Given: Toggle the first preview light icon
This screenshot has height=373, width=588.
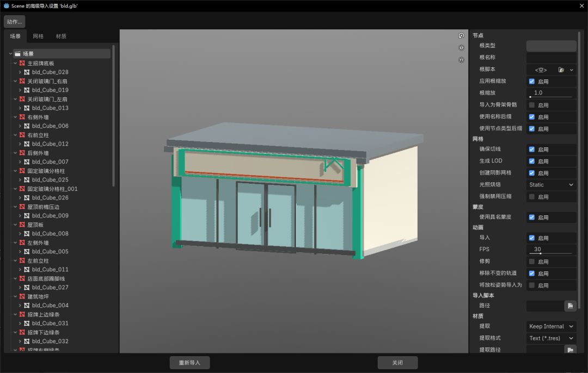Looking at the screenshot, I should point(461,47).
